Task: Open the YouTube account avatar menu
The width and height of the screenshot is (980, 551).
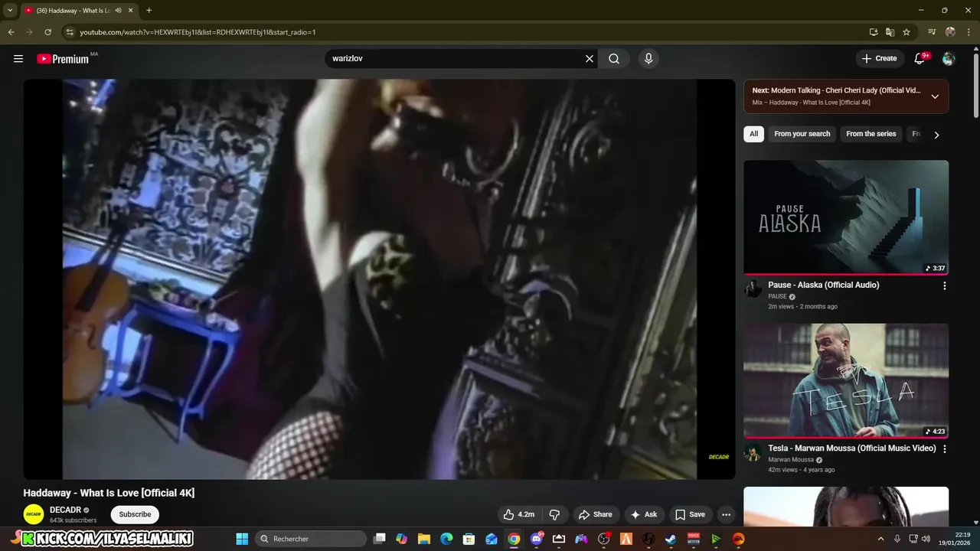Action: coord(949,59)
